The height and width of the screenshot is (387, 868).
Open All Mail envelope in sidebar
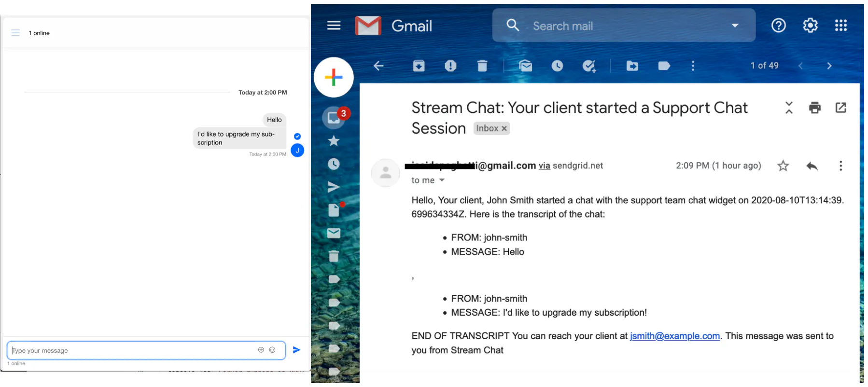coord(334,233)
